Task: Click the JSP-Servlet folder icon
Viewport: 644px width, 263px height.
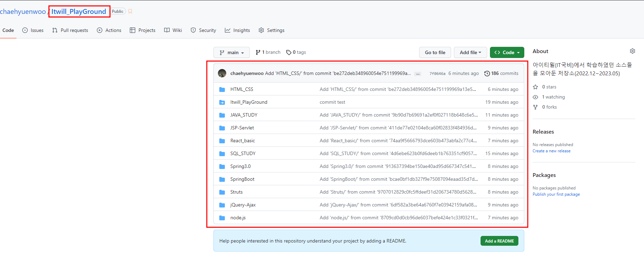Action: (x=222, y=128)
